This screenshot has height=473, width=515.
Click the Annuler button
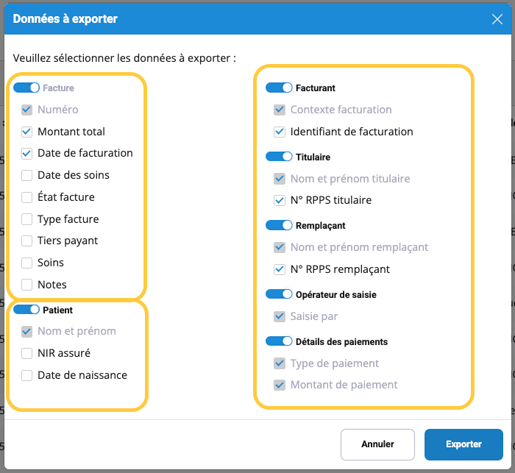(x=378, y=444)
